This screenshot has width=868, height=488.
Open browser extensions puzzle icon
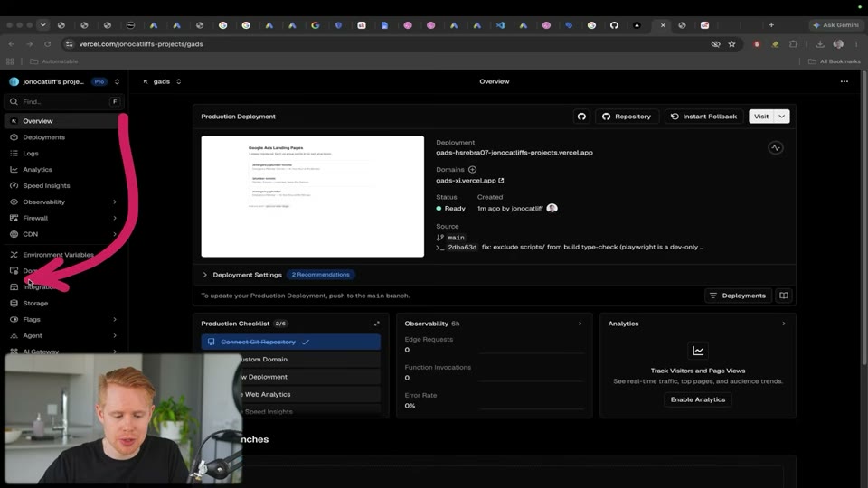pos(793,43)
